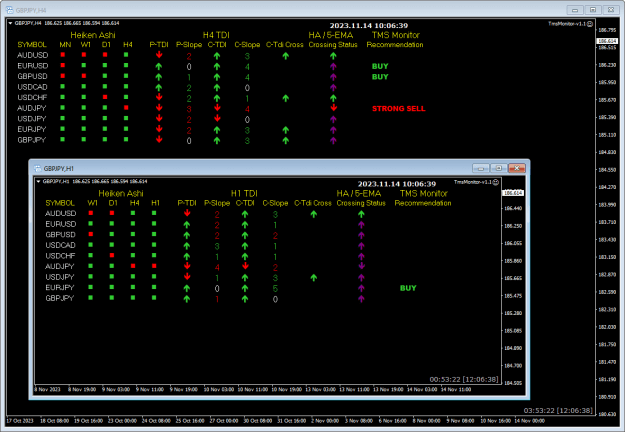The width and height of the screenshot is (625, 432).
Task: Click BUY recommendation for EURJPY in H1 window
Action: (x=408, y=288)
